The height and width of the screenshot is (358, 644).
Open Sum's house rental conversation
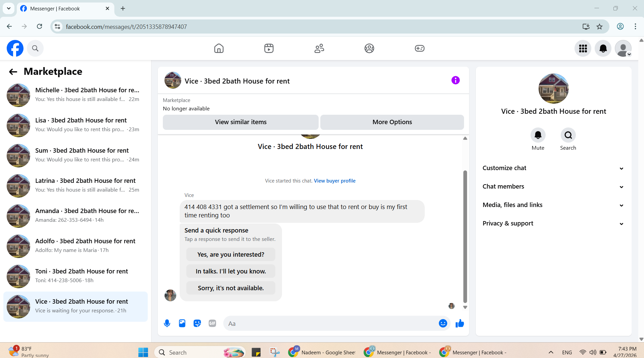point(76,155)
